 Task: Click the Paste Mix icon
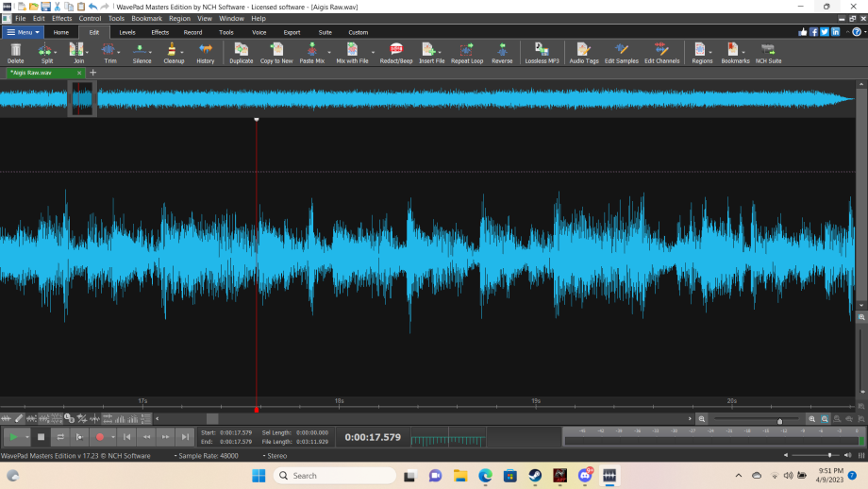(x=311, y=53)
